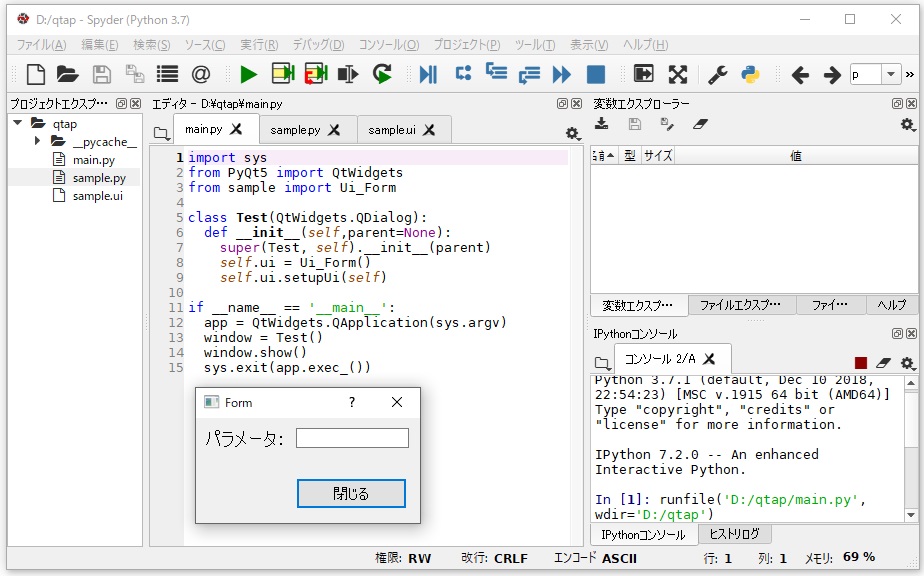Click the open file folder icon
This screenshot has width=924, height=576.
pos(67,74)
